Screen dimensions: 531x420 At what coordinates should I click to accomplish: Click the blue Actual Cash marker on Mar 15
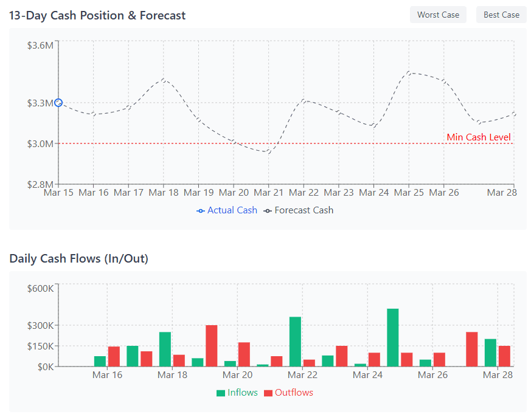[x=58, y=103]
